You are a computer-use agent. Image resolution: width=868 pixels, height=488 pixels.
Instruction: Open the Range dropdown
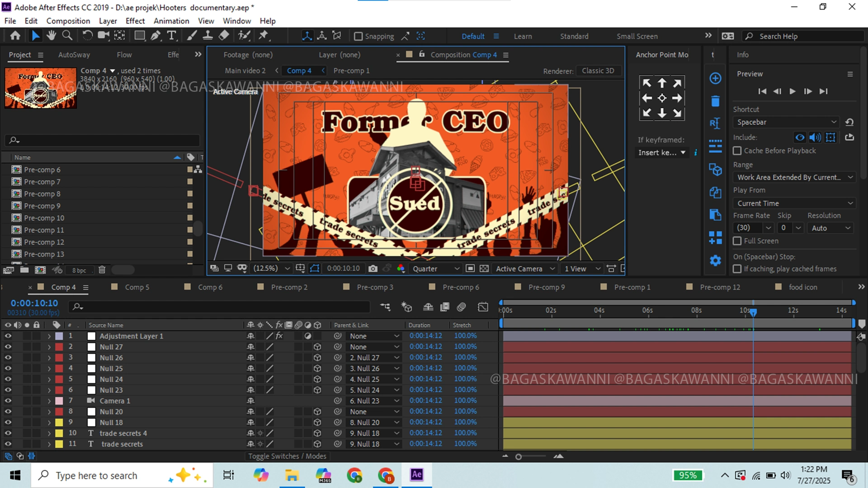794,177
